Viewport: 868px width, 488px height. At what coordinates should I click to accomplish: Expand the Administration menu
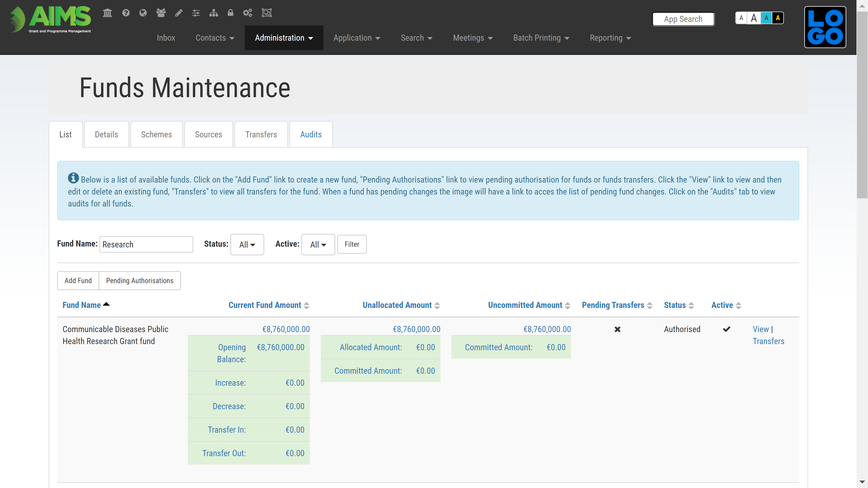tap(284, 38)
